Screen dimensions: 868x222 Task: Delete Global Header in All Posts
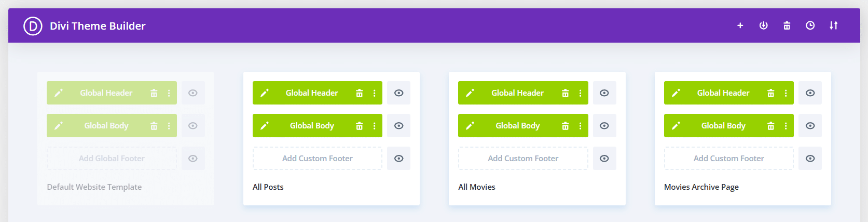pos(360,93)
